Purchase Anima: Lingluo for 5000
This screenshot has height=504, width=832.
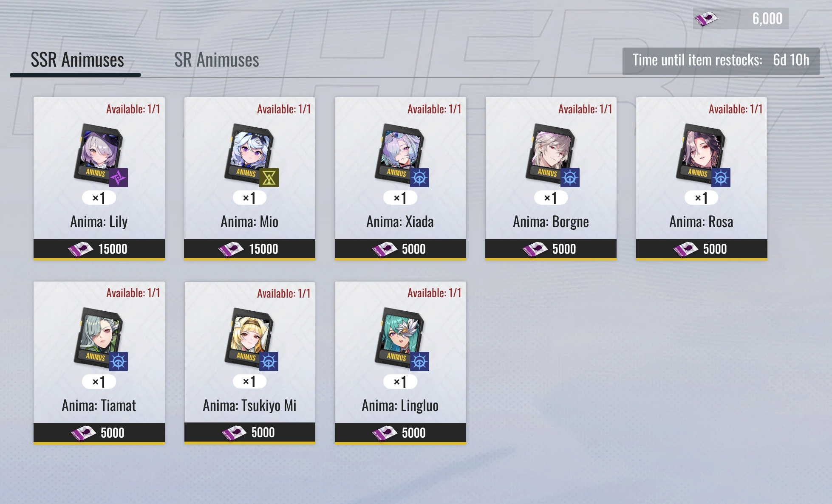click(400, 433)
